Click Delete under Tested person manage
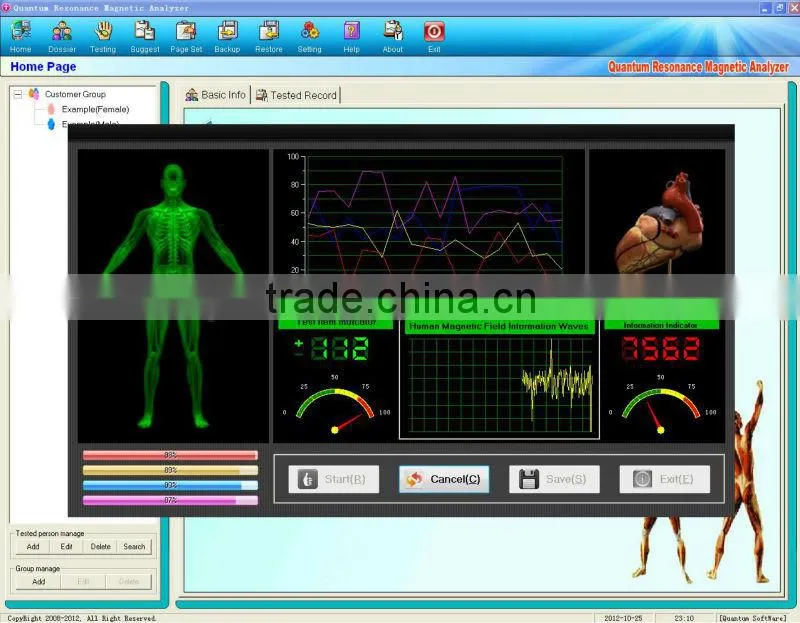 tap(101, 546)
